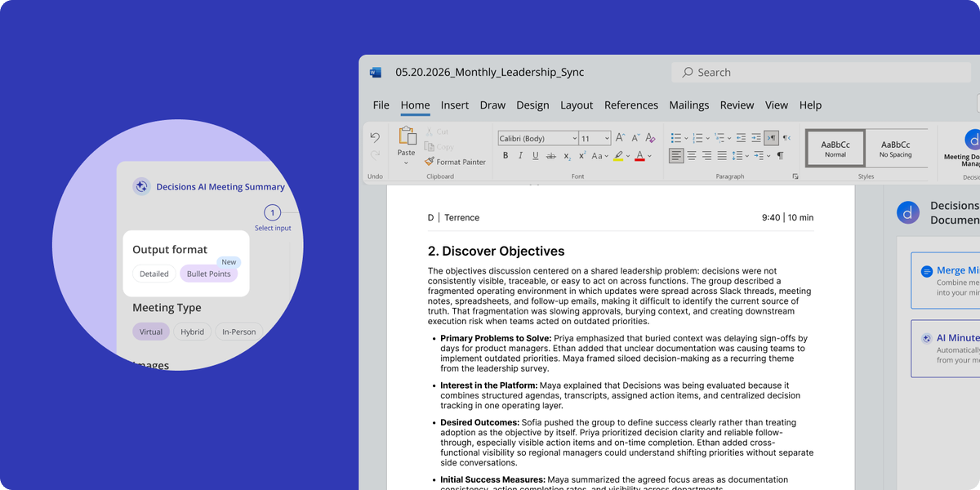This screenshot has width=980, height=490.
Task: Set left-to-right text direction
Action: 771,138
